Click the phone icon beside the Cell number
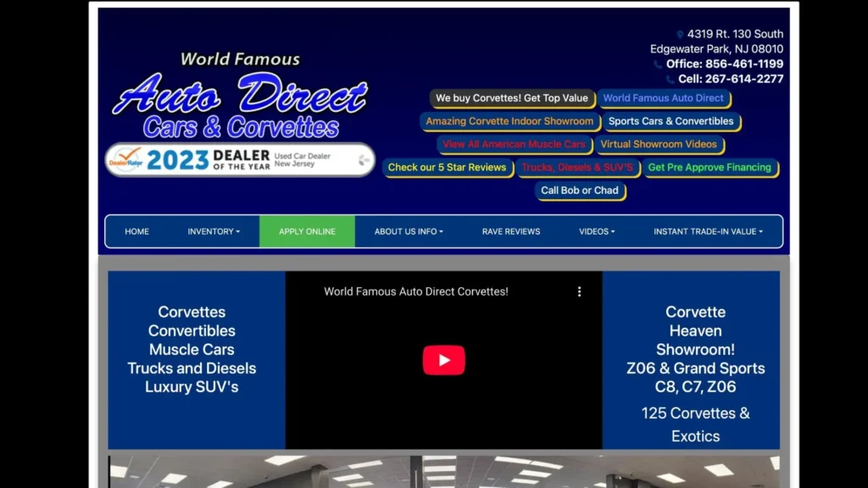Screen dimensions: 868x488 point(670,80)
